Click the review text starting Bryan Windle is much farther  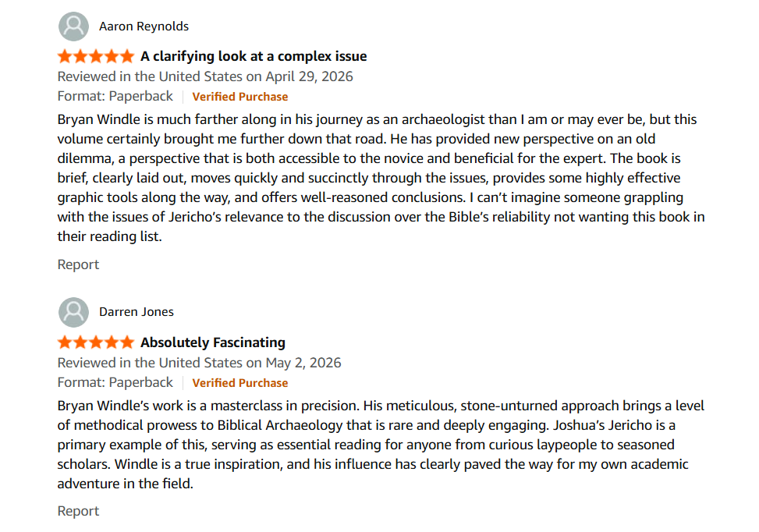tap(381, 178)
